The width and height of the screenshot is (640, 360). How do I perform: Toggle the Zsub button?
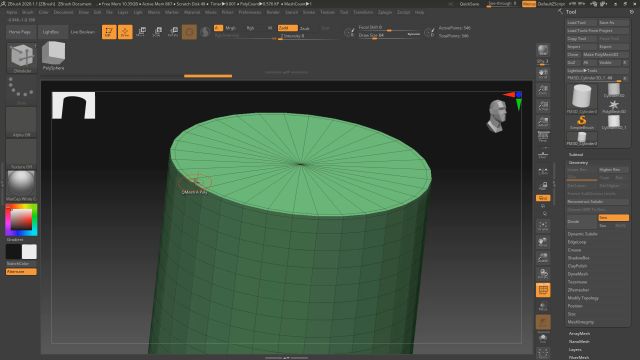tap(305, 28)
